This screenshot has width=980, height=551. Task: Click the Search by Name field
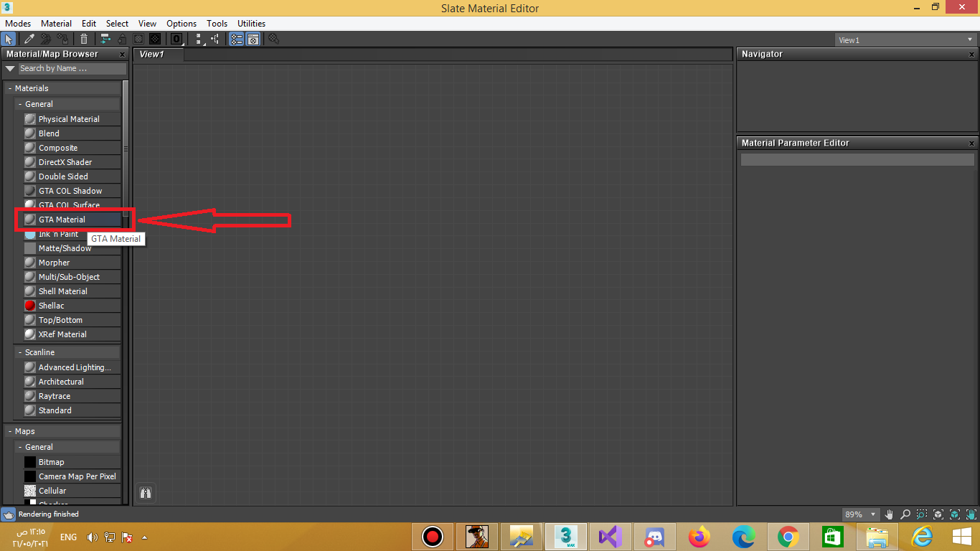pyautogui.click(x=72, y=68)
